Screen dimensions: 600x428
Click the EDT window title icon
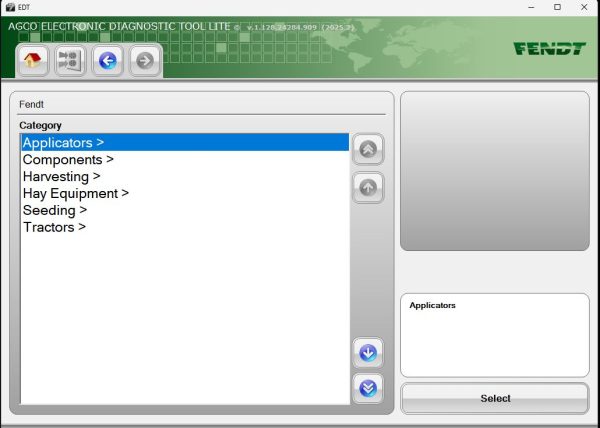coord(10,7)
